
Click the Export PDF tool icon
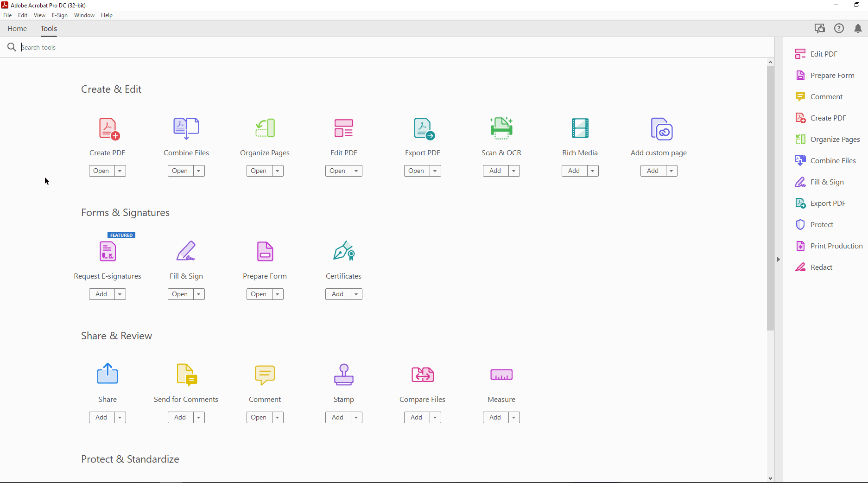(x=422, y=128)
